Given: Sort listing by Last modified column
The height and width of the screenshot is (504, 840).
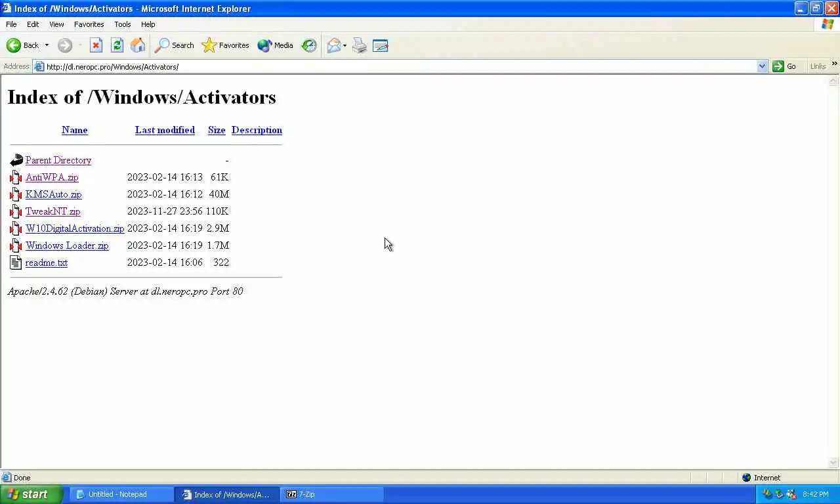Looking at the screenshot, I should (x=165, y=130).
